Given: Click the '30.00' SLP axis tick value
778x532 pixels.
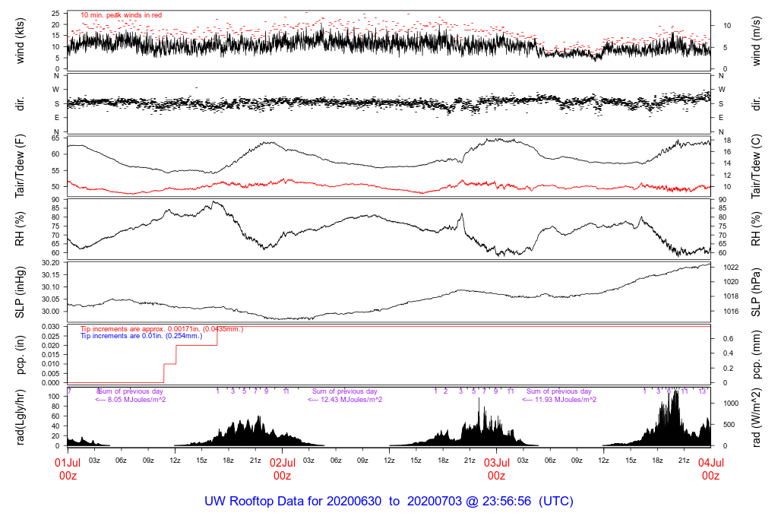Looking at the screenshot, I should point(51,312).
